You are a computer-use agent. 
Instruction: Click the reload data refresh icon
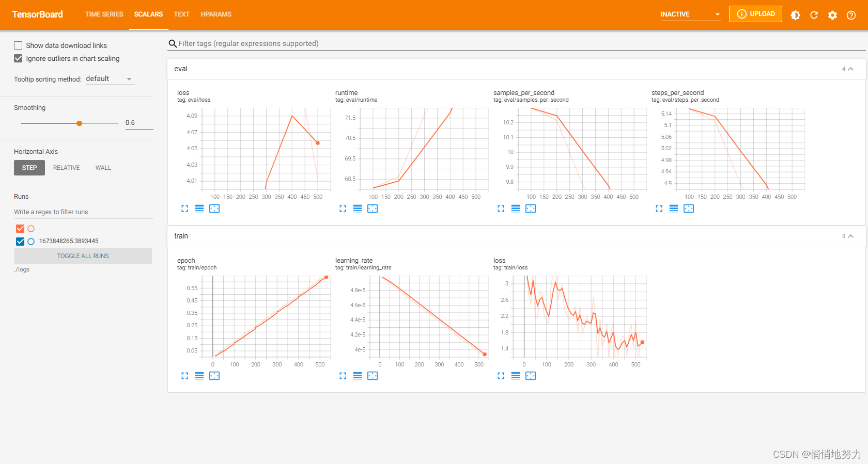click(x=814, y=15)
